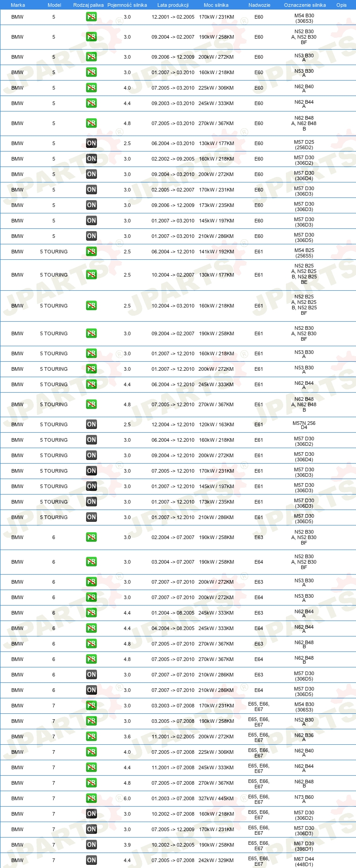
Task: Click date range 06.2004 -> 03.2010
Action: click(173, 143)
